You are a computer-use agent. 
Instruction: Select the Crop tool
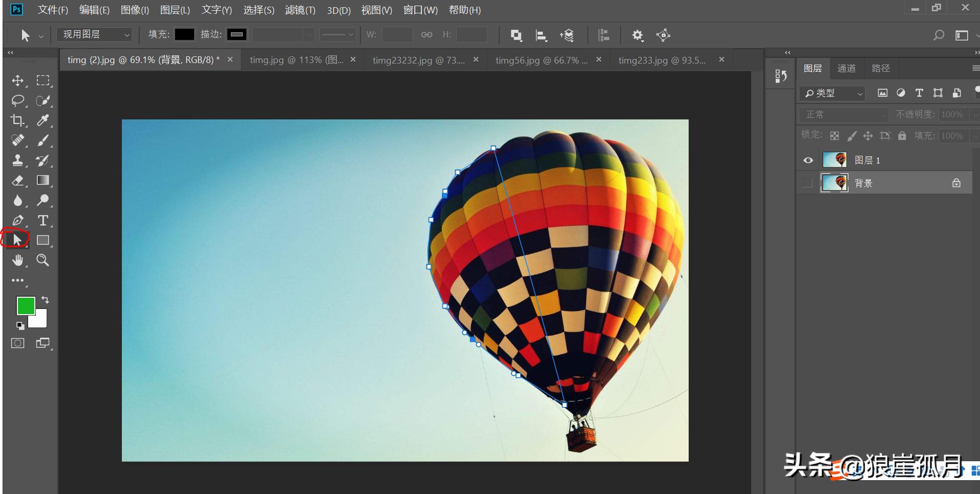(17, 120)
